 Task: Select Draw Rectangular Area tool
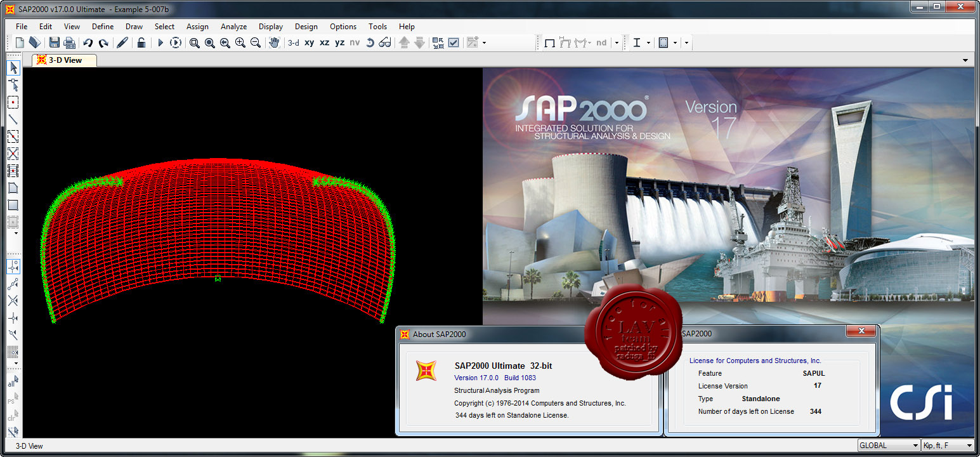[x=13, y=205]
